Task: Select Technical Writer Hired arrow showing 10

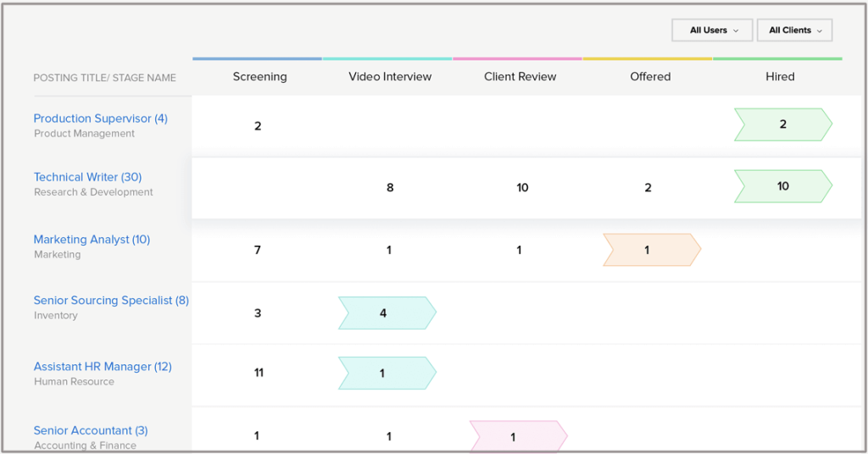Action: click(783, 186)
